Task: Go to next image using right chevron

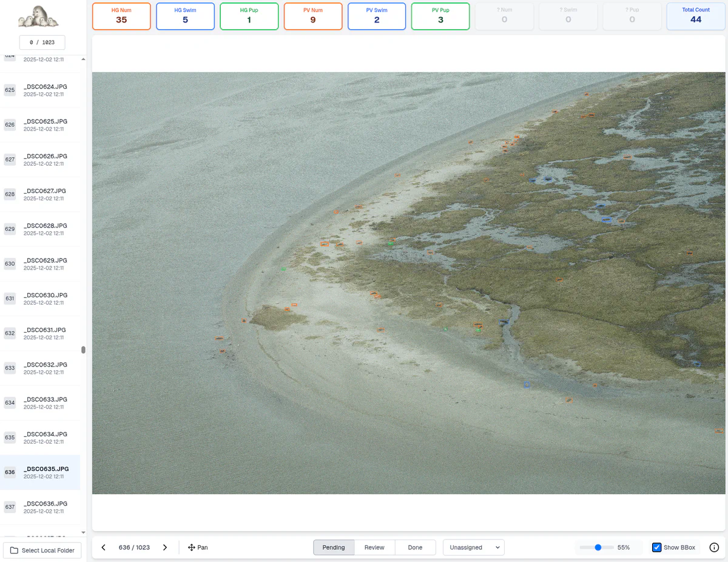Action: click(x=164, y=547)
